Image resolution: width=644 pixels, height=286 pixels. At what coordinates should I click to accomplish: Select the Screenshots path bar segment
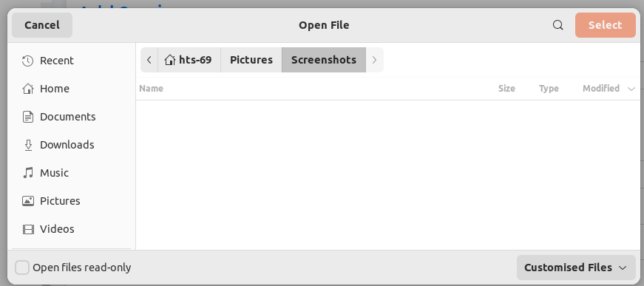[x=324, y=60]
